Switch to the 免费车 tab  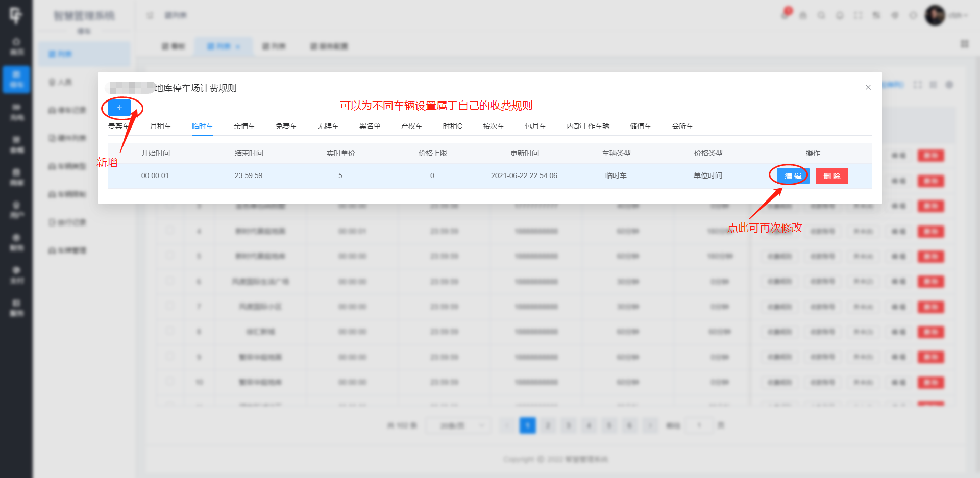(286, 126)
